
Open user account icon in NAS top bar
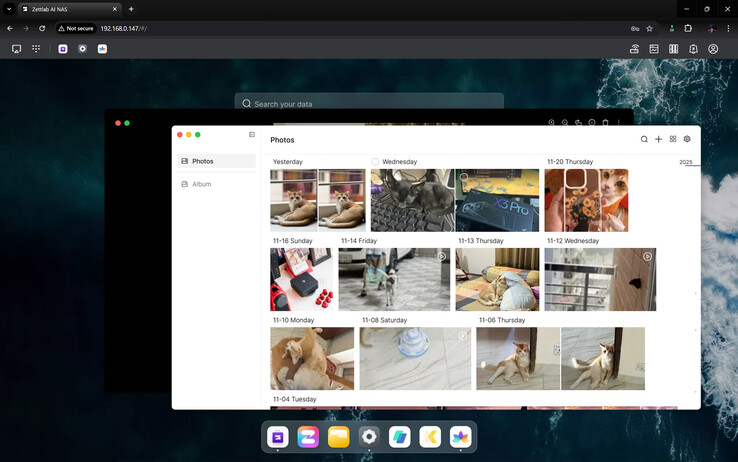(713, 48)
